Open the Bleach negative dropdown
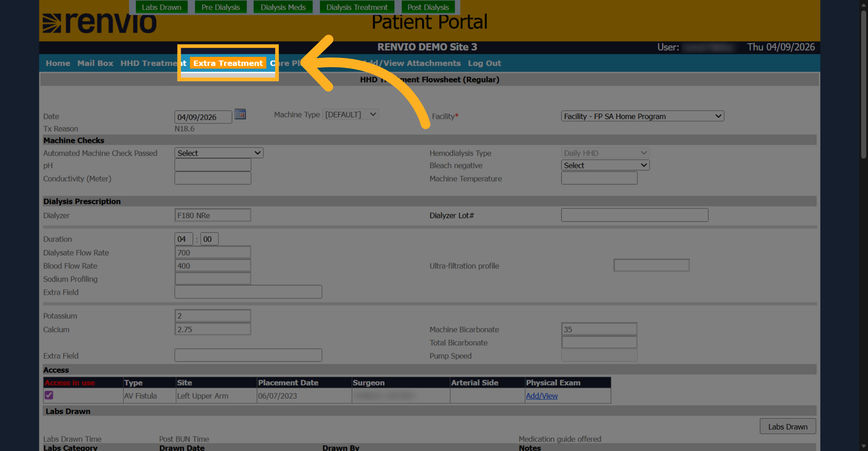 [605, 165]
